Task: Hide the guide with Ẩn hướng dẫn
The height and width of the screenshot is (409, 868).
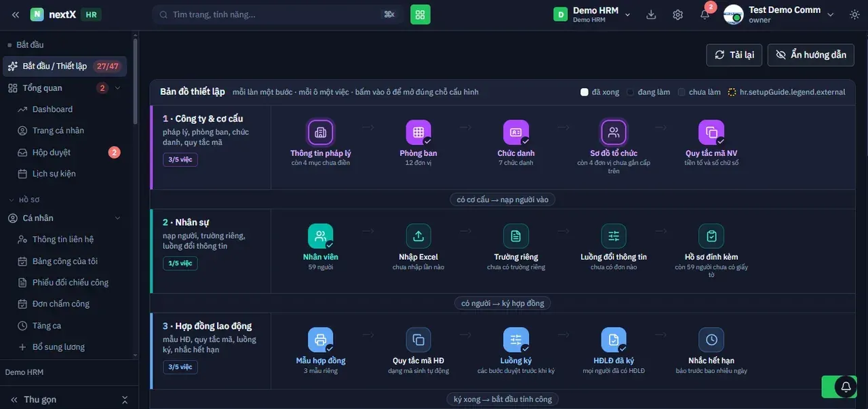Action: 811,55
